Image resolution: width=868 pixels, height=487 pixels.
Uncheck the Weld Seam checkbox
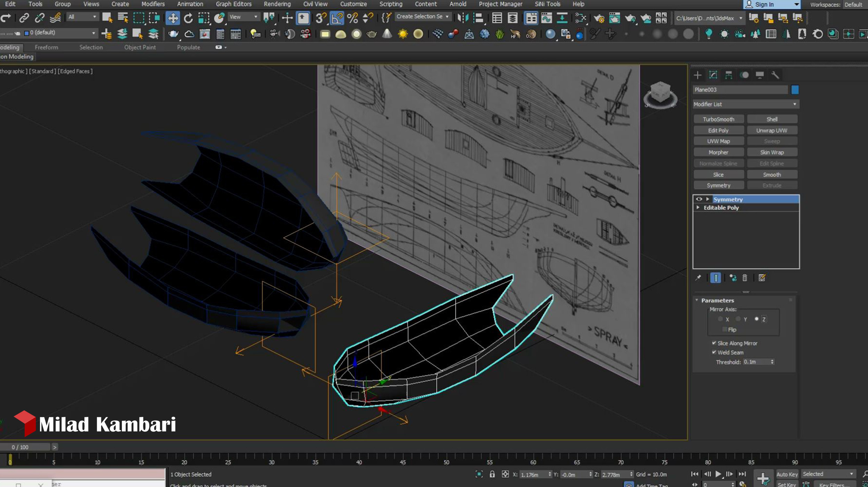point(714,352)
